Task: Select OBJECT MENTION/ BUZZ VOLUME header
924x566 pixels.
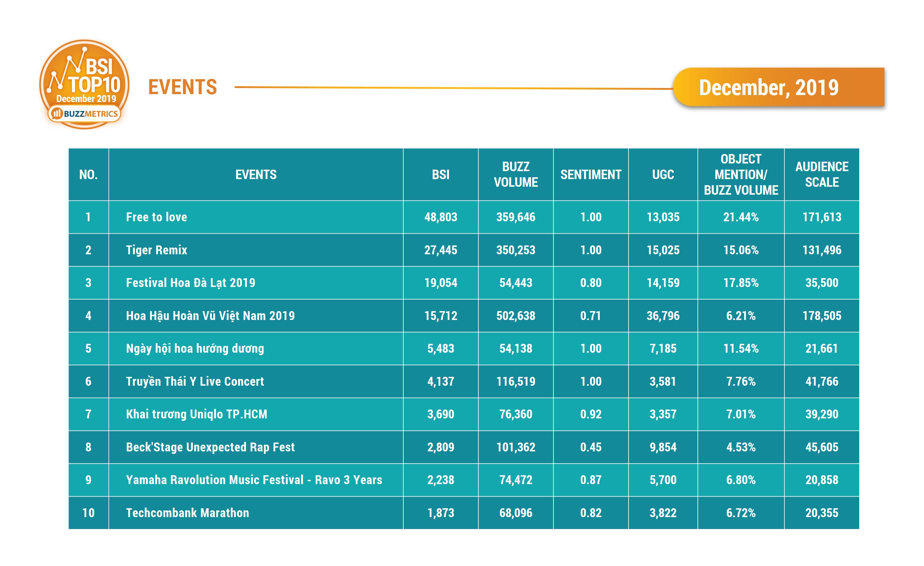Action: 741,175
